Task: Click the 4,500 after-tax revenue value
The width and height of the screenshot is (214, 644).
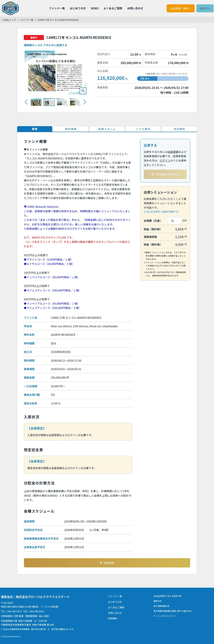Action: pos(179,245)
